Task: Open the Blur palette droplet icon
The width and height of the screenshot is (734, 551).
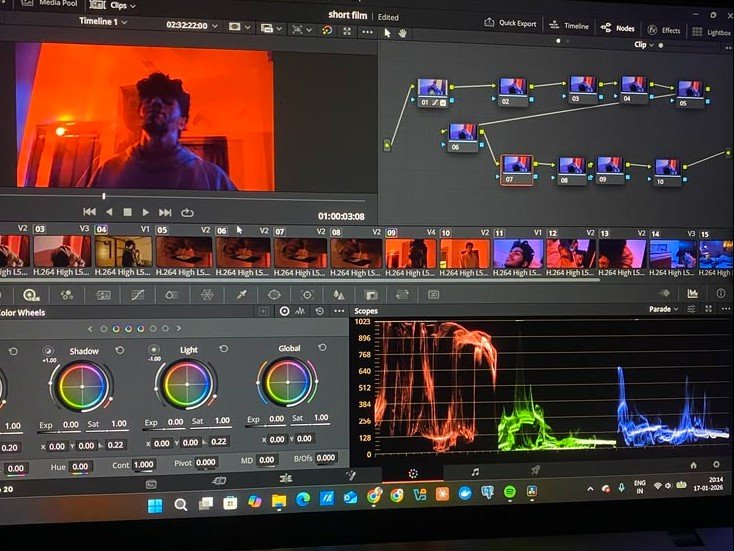Action: pyautogui.click(x=338, y=294)
